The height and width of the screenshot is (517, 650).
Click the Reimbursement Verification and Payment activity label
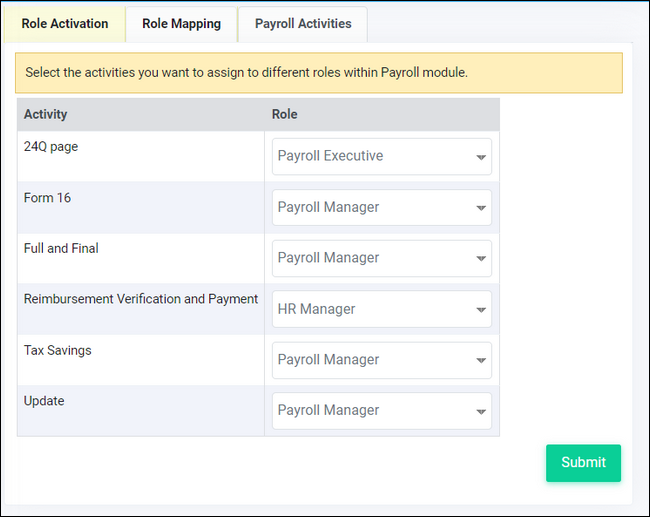[x=141, y=299]
